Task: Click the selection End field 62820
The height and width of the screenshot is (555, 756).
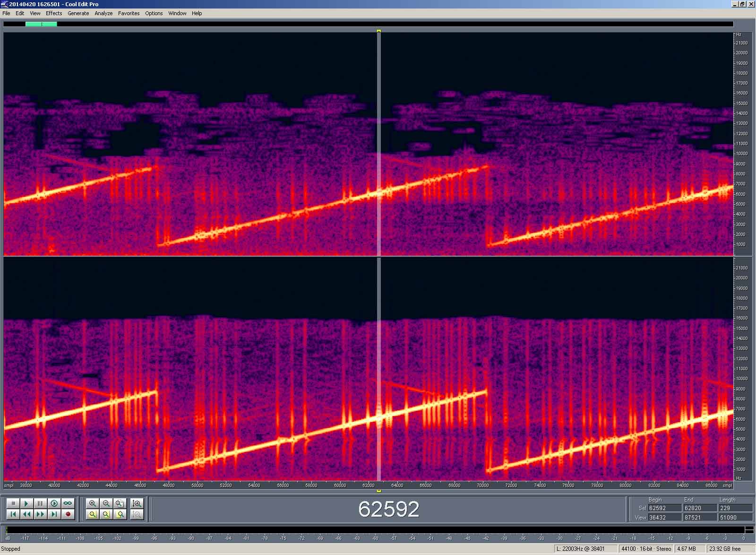Action: pos(700,508)
